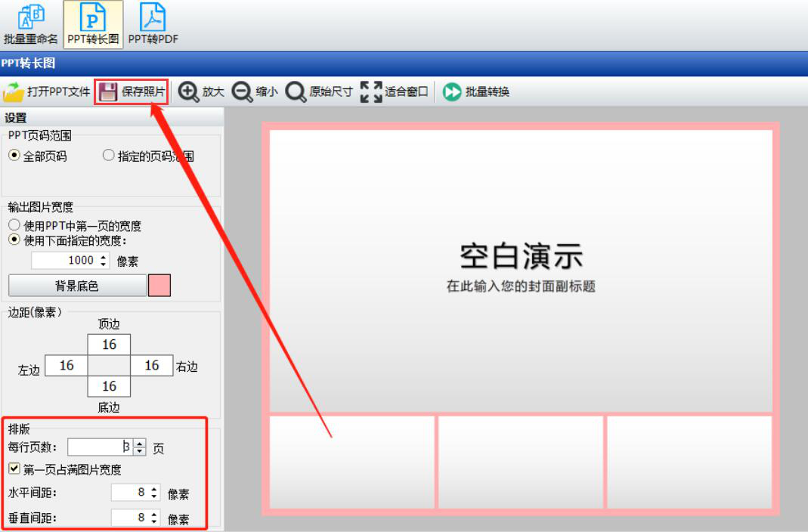Zoom in with the 放大 magnifier

[201, 91]
